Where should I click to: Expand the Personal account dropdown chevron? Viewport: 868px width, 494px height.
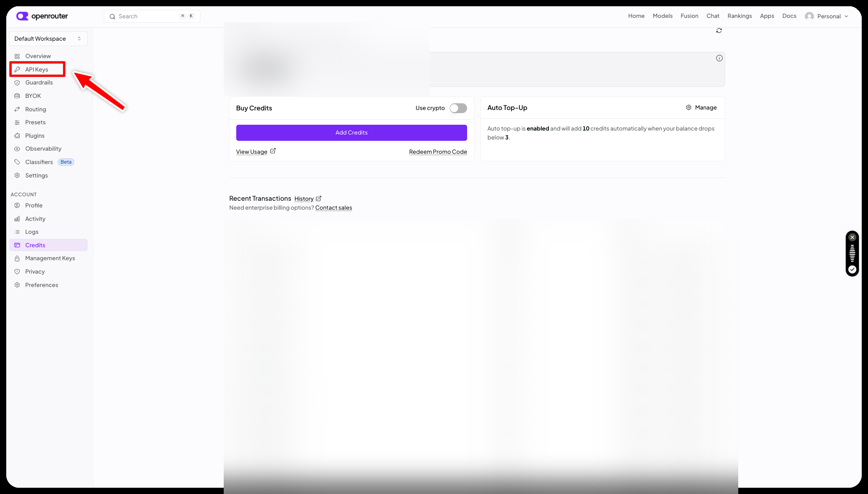pos(846,17)
